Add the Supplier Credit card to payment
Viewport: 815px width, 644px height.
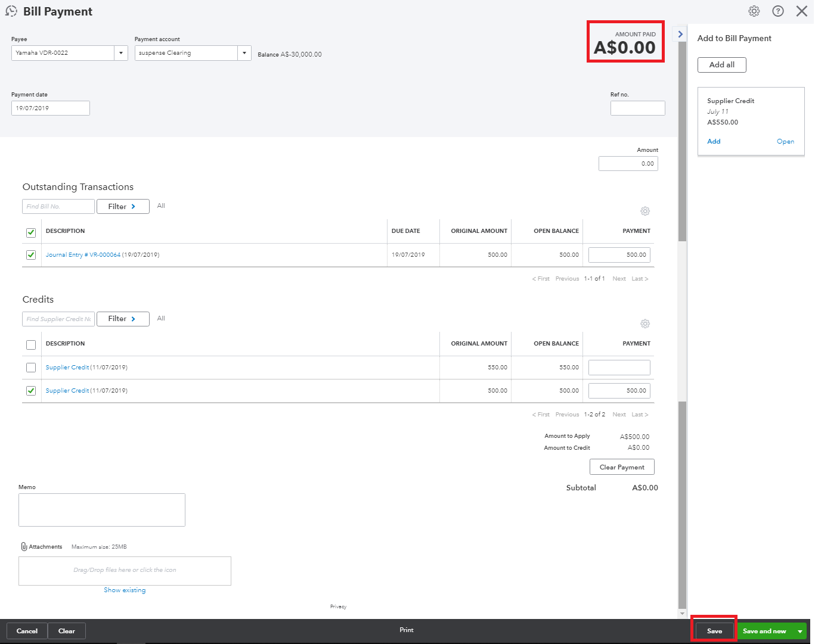(x=714, y=141)
